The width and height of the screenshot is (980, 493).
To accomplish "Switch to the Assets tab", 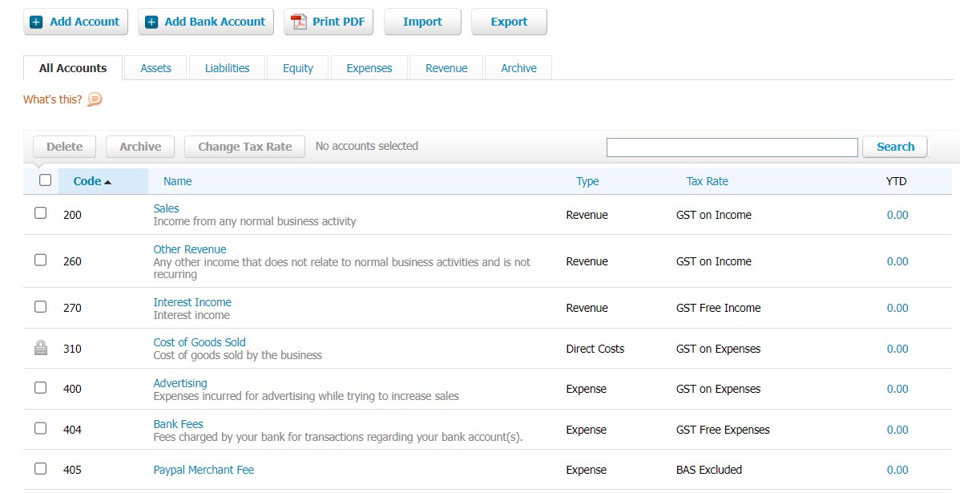I will click(155, 68).
